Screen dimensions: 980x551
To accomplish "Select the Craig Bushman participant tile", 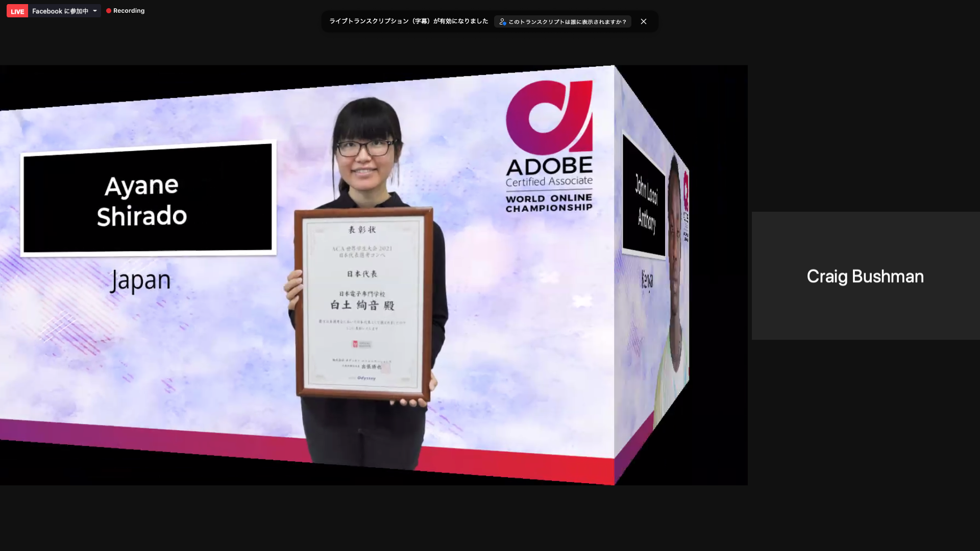I will coord(865,275).
